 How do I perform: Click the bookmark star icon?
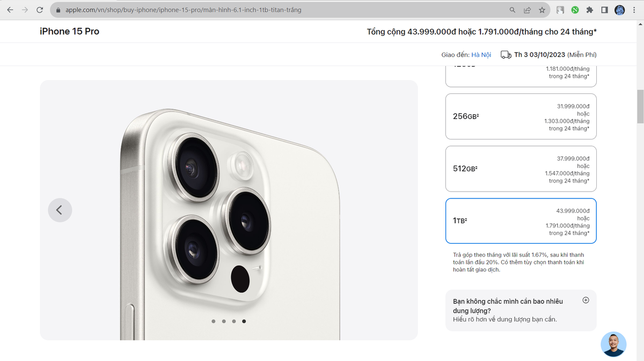tap(542, 10)
